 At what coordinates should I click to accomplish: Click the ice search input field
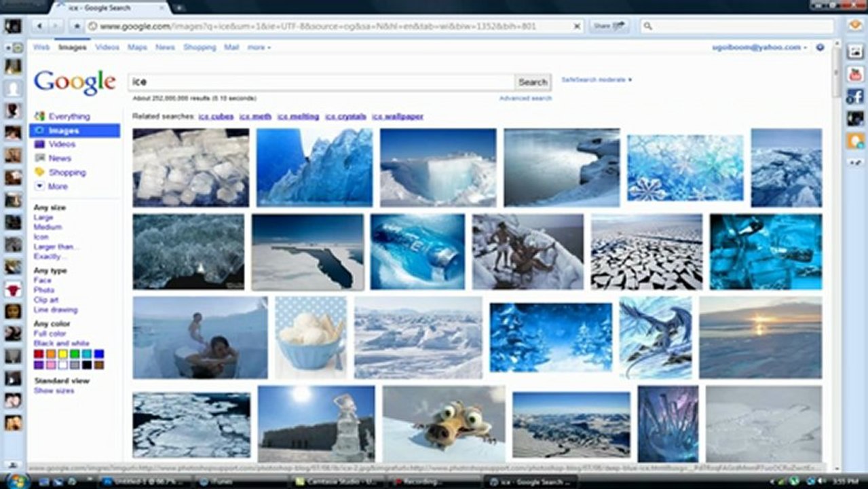(321, 82)
